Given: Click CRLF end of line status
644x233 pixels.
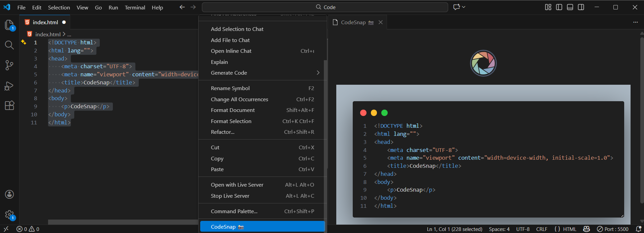Looking at the screenshot, I should click(542, 229).
